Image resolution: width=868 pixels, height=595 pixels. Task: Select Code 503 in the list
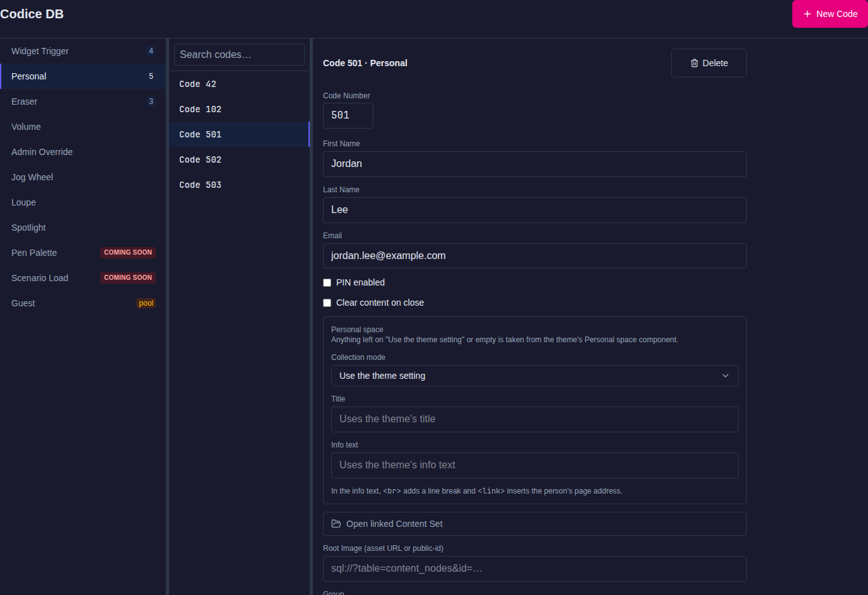[x=239, y=185]
